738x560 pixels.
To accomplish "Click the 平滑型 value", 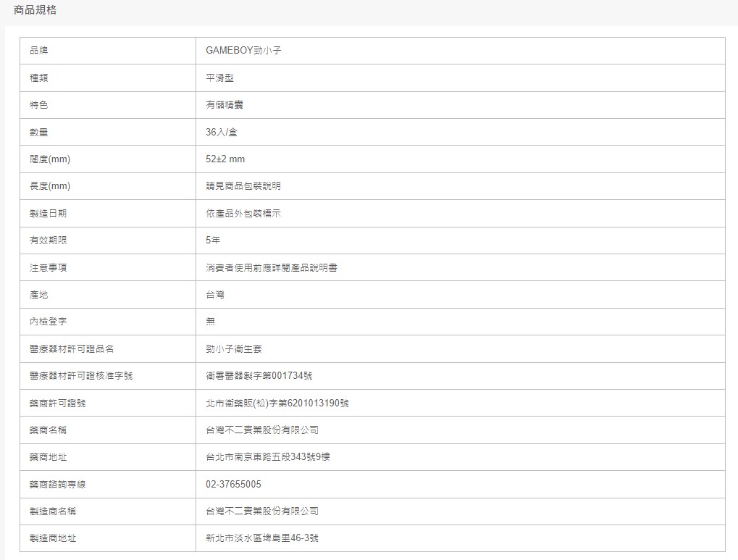I will [219, 78].
